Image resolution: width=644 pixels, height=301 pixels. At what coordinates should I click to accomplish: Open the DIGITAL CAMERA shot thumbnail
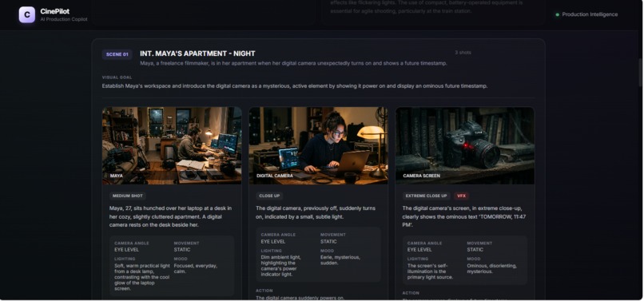pos(318,145)
